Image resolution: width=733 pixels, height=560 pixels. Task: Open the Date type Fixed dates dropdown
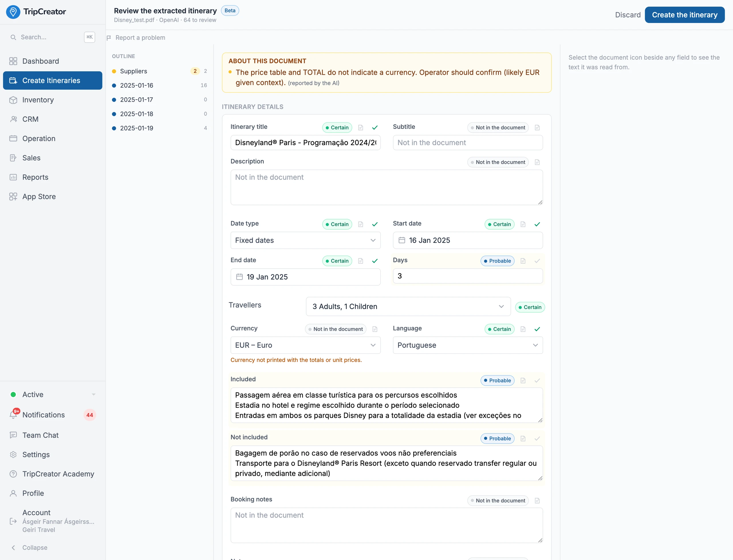click(305, 240)
